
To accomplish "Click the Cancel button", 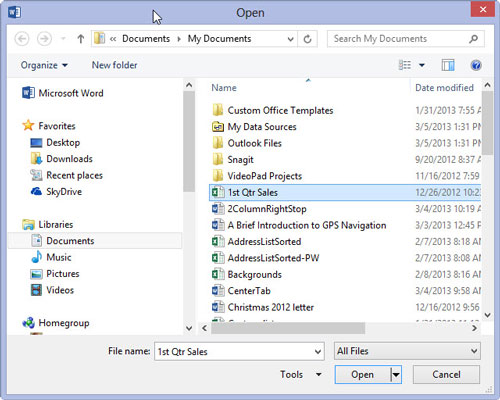I will [x=446, y=375].
